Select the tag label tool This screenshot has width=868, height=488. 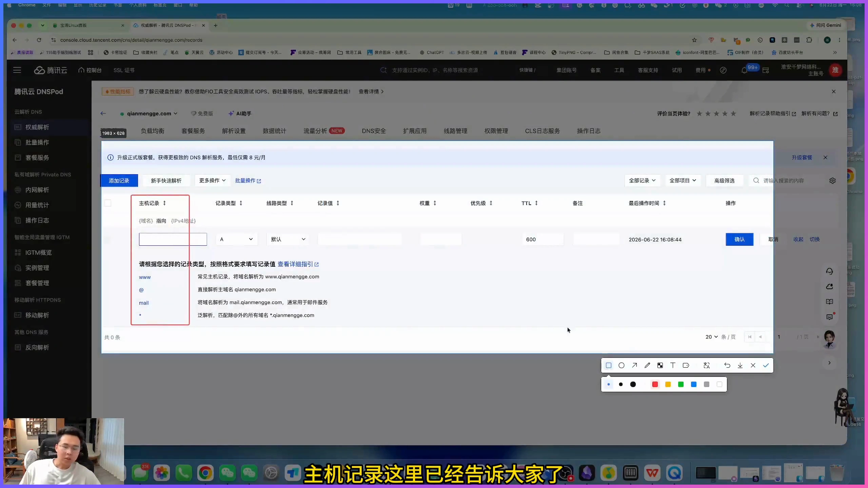(686, 365)
